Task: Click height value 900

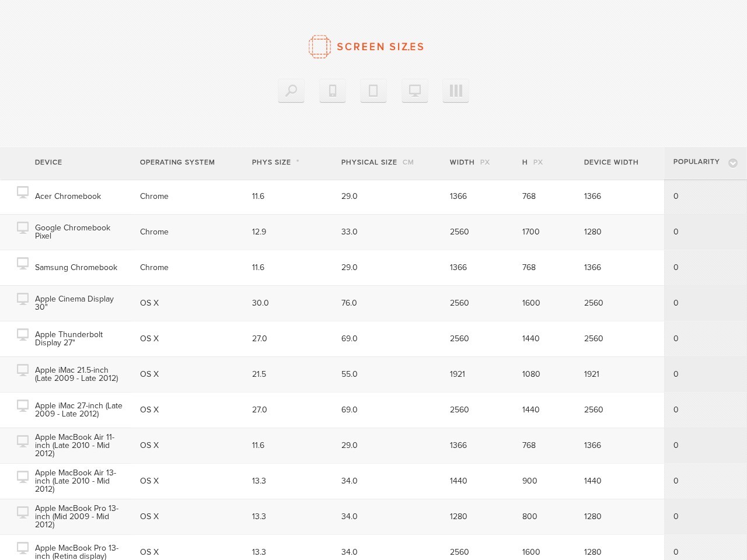Action: pos(530,481)
